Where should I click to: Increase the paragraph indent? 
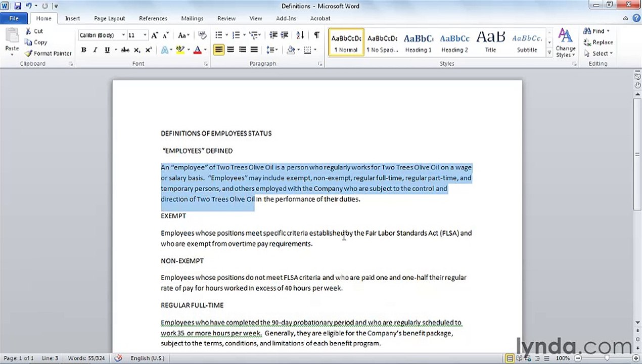point(285,35)
